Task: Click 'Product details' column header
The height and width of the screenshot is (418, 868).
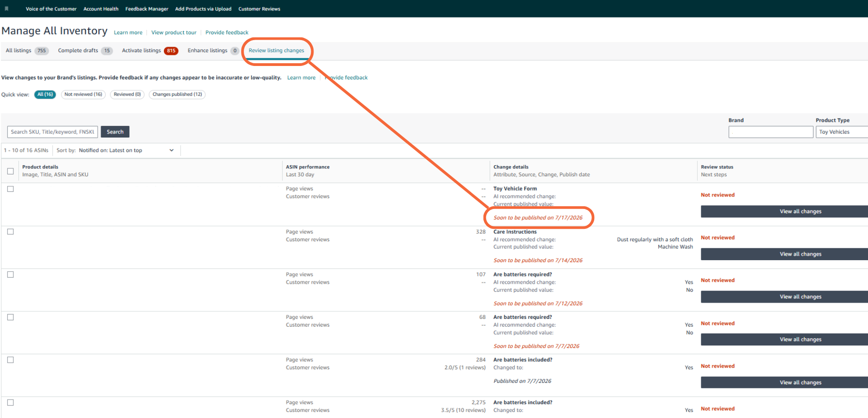Action: pyautogui.click(x=40, y=167)
